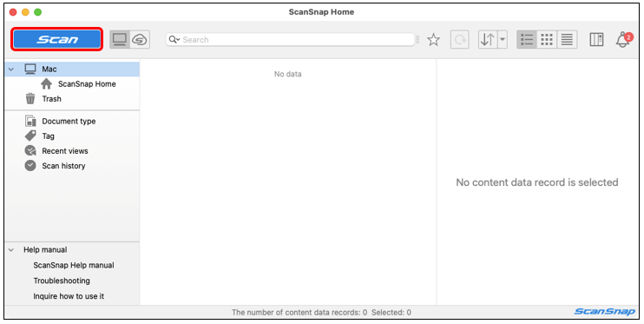This screenshot has width=644, height=324.
Task: Switch to list view with details
Action: (x=527, y=40)
